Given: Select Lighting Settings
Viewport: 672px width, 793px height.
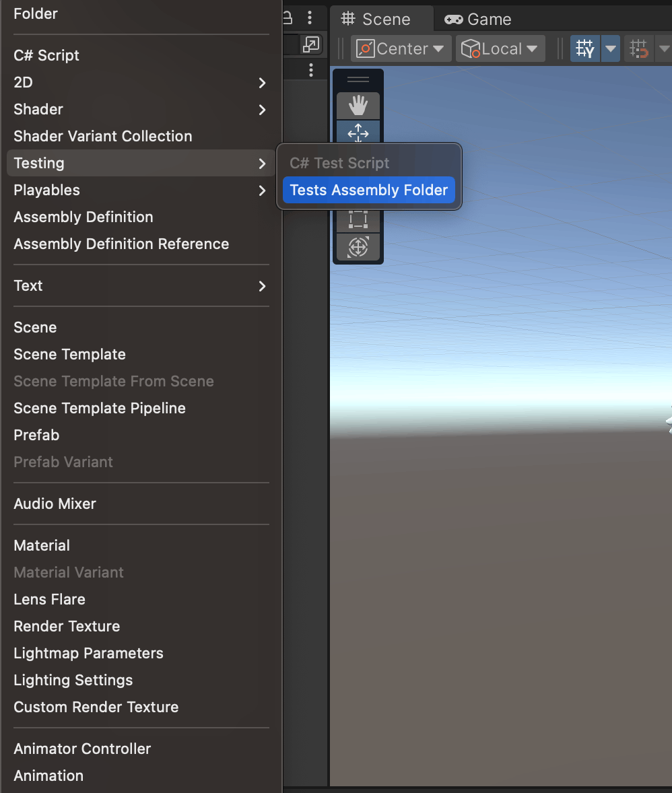Looking at the screenshot, I should (141, 680).
